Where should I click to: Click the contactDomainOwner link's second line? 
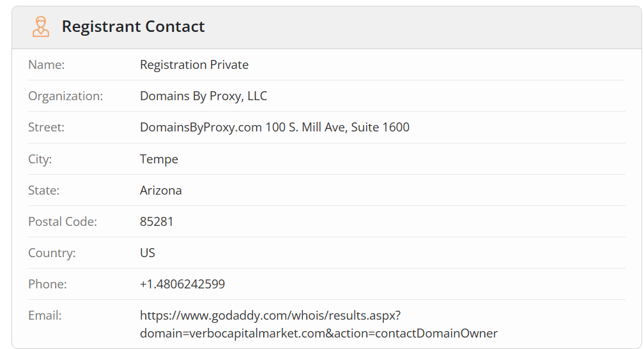click(319, 333)
